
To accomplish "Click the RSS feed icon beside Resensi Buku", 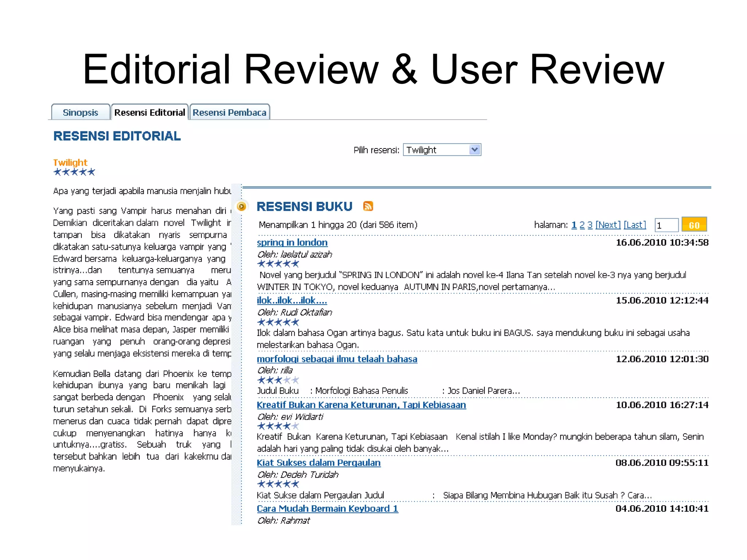I will (x=368, y=206).
